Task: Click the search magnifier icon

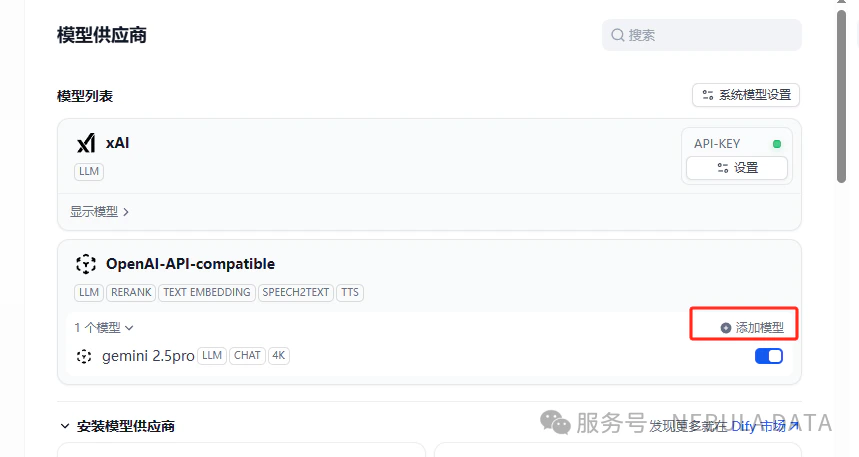Action: [x=618, y=35]
